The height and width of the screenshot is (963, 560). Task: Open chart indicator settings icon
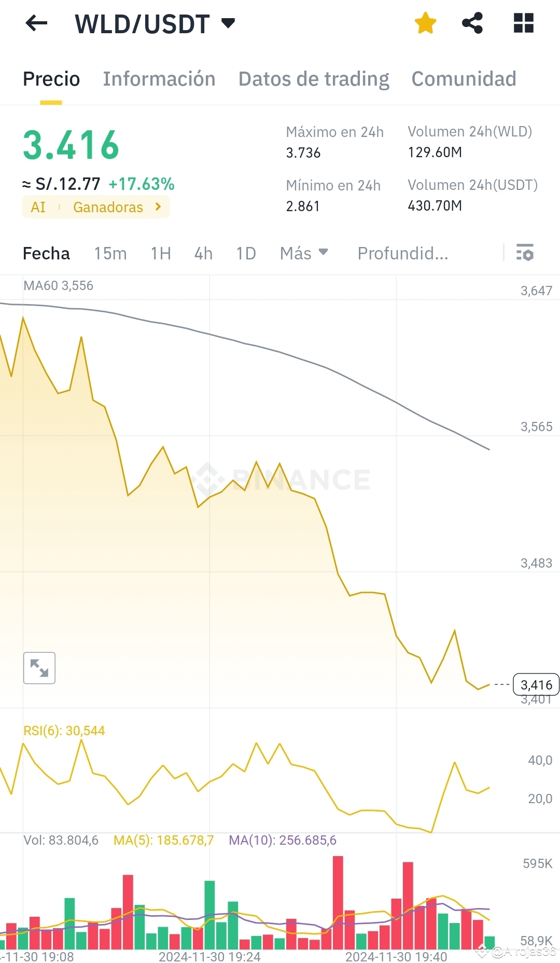[525, 253]
